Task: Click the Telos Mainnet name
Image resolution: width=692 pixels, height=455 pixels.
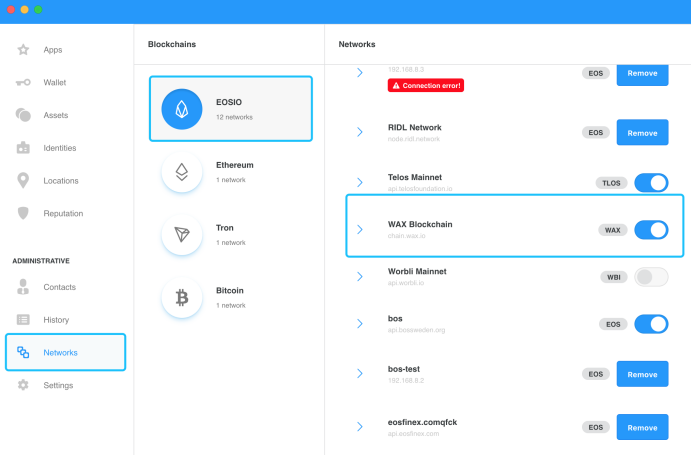Action: [x=415, y=177]
